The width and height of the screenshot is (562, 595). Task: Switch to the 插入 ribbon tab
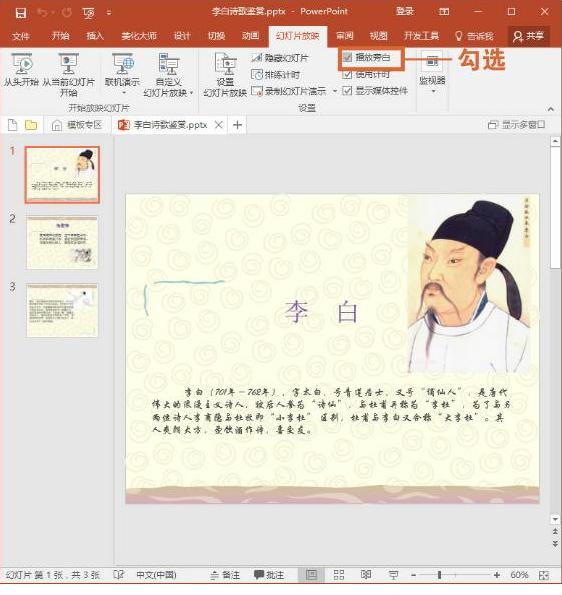[95, 36]
